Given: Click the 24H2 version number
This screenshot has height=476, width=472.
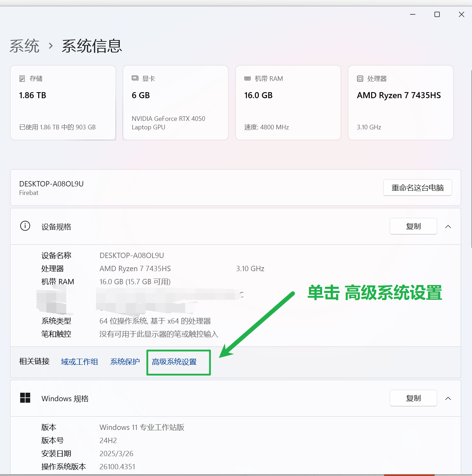Looking at the screenshot, I should point(108,440).
